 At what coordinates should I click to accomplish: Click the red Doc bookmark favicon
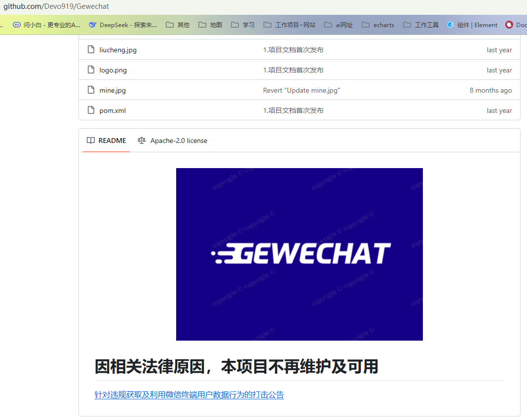(x=510, y=25)
